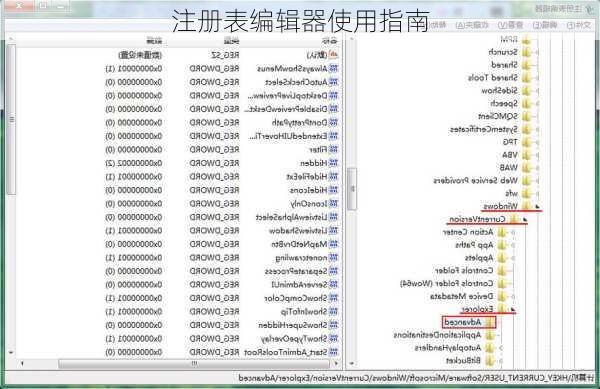Select the HideFileExt DWORD value icon
This screenshot has width=600, height=389.
click(x=334, y=177)
